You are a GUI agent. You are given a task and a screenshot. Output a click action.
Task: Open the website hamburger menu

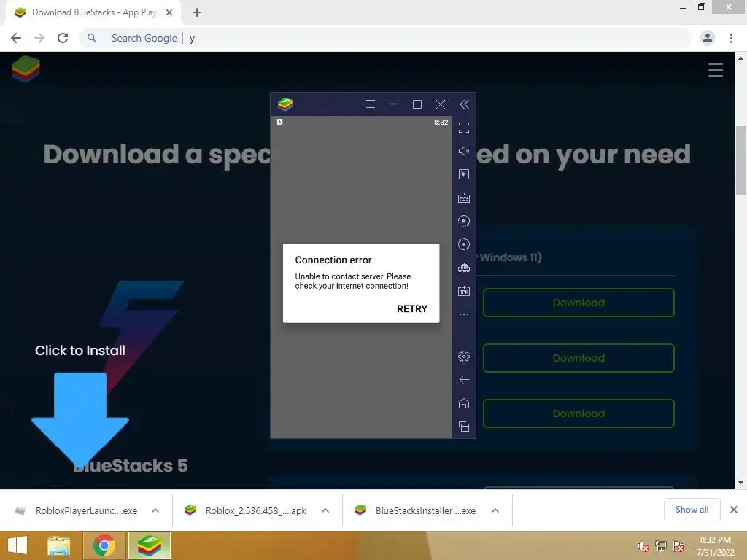pyautogui.click(x=716, y=70)
